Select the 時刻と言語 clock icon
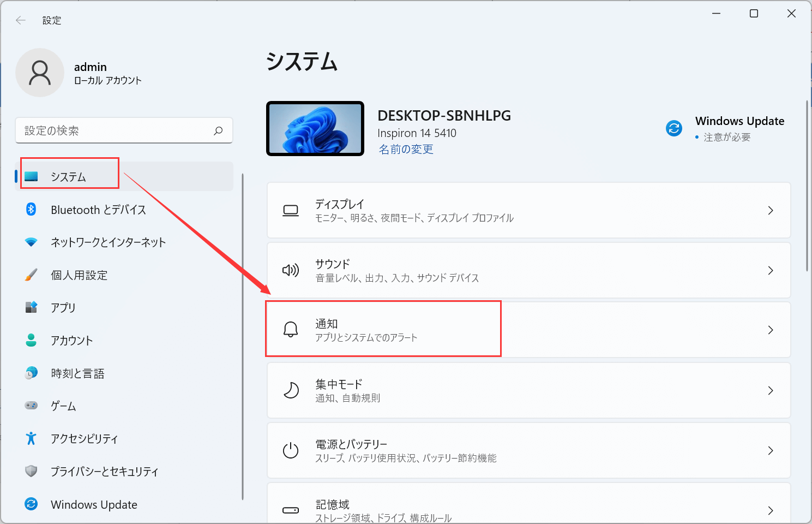This screenshot has height=524, width=812. click(31, 373)
